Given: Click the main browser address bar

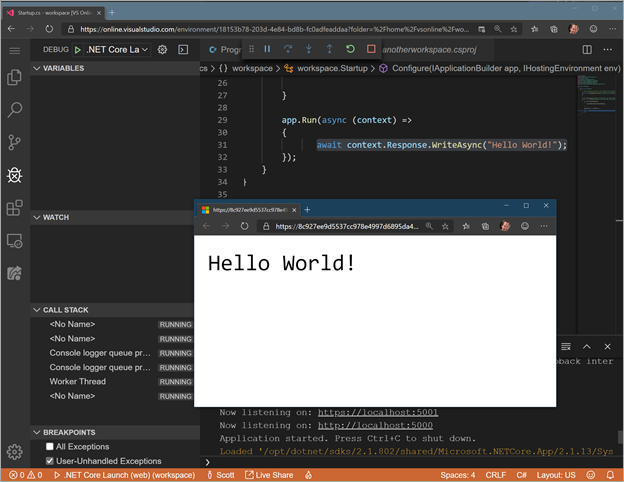Looking at the screenshot, I should pyautogui.click(x=275, y=29).
